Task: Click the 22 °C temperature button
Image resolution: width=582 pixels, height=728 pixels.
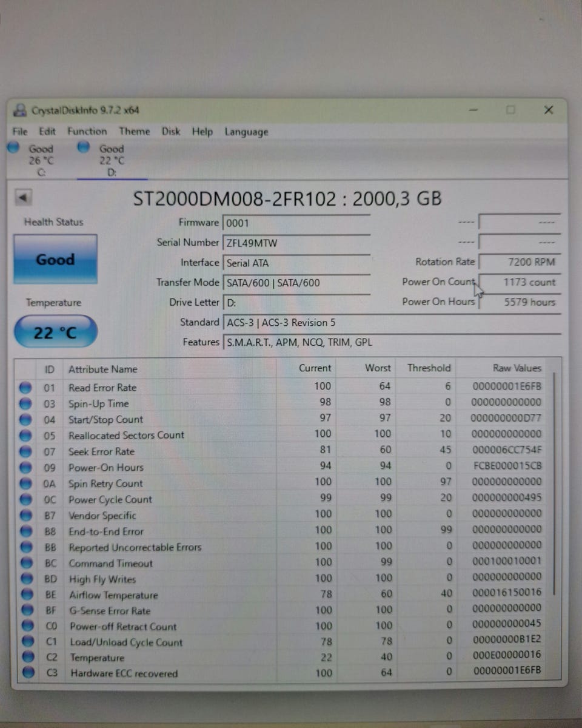Action: [x=55, y=332]
